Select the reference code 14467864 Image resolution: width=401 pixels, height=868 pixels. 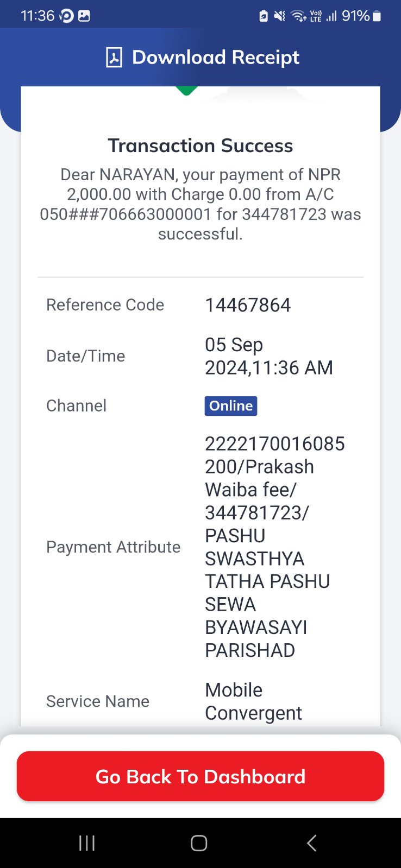[248, 305]
